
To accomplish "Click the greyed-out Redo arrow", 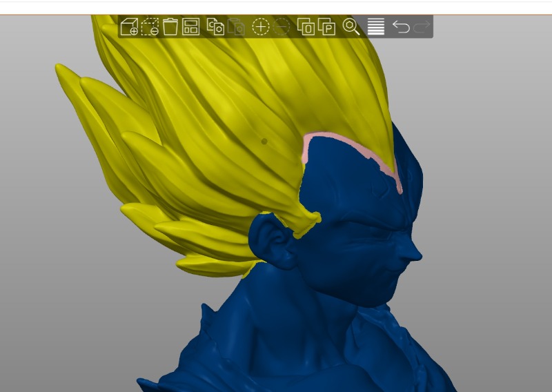I will (422, 27).
